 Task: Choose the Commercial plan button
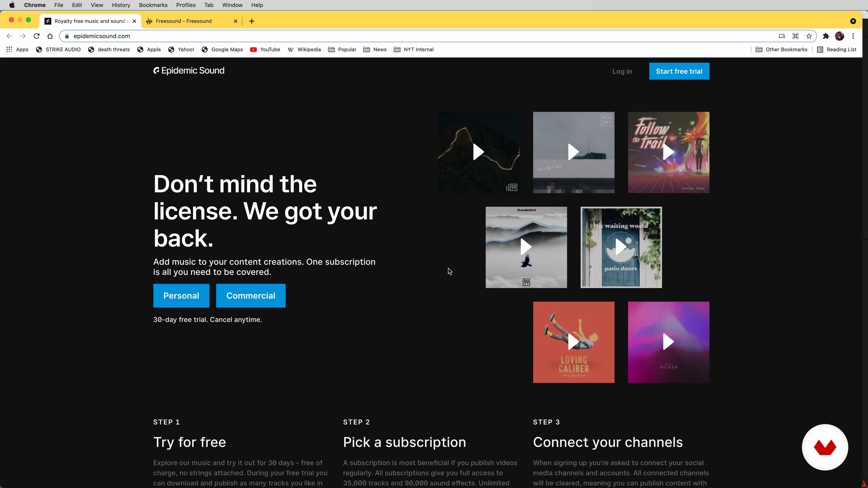tap(251, 296)
